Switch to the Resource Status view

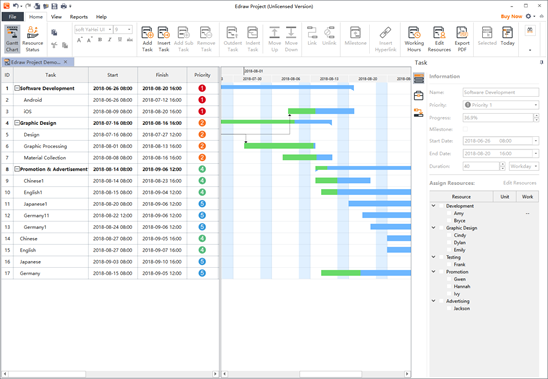click(33, 39)
